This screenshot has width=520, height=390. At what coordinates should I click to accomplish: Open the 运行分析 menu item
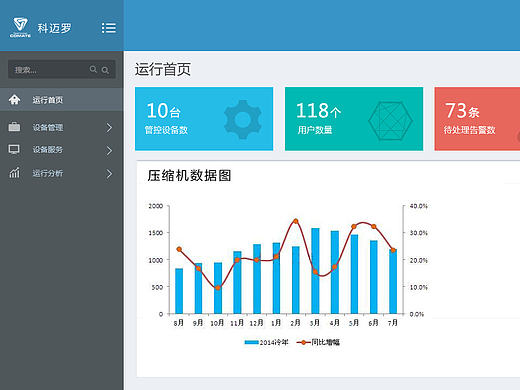pyautogui.click(x=62, y=173)
